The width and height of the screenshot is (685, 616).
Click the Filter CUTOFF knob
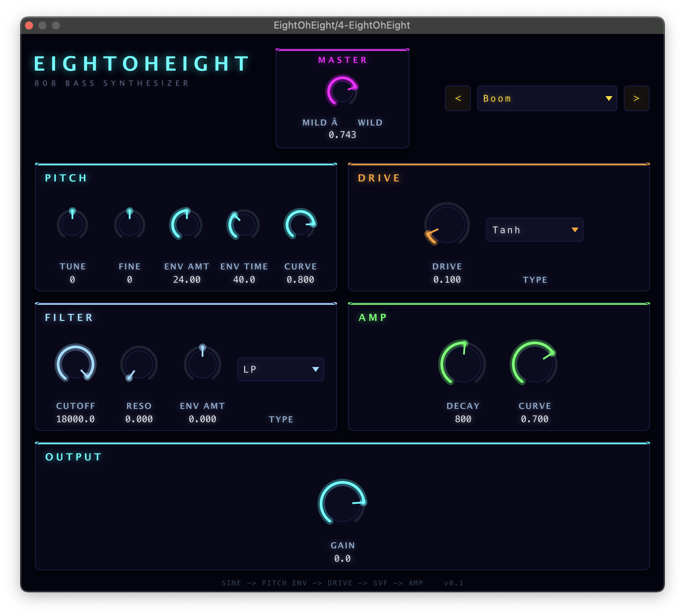(x=76, y=363)
